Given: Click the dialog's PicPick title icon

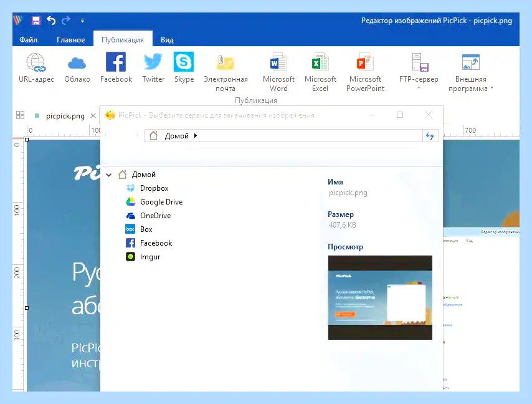Looking at the screenshot, I should (110, 115).
